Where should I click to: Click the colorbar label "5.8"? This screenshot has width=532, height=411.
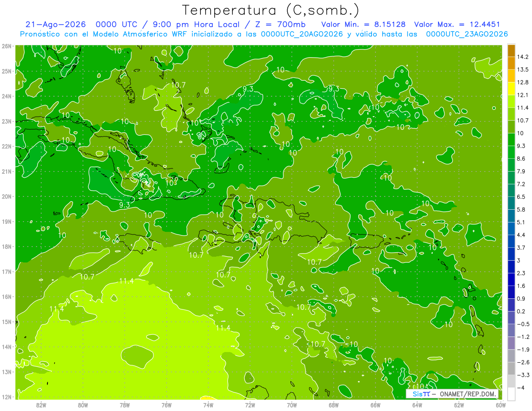521,210
